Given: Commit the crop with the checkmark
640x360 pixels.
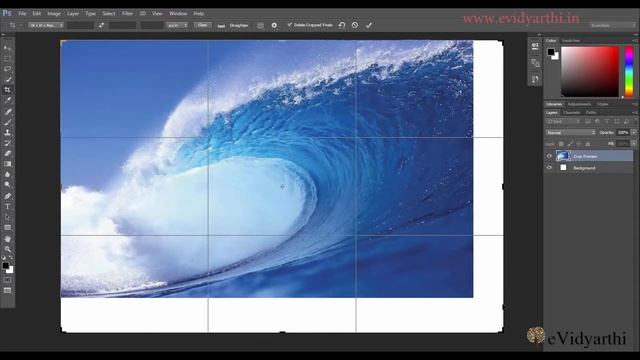Looking at the screenshot, I should pos(369,25).
